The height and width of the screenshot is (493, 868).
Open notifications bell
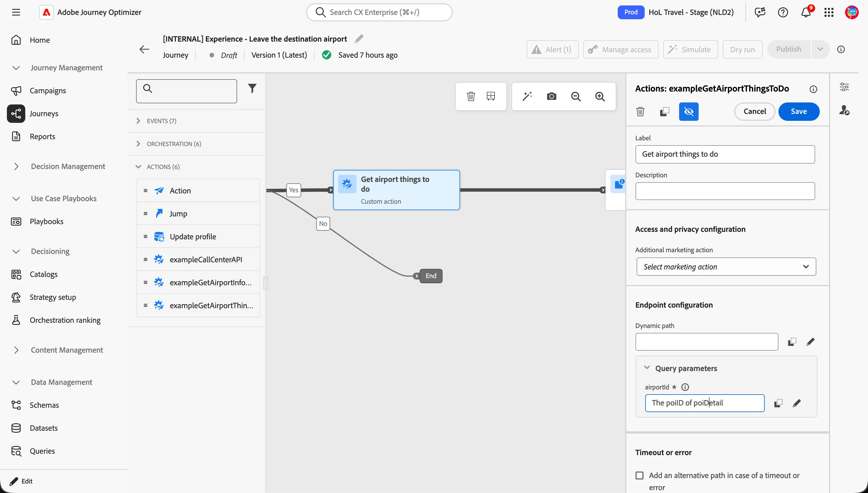[x=806, y=13]
